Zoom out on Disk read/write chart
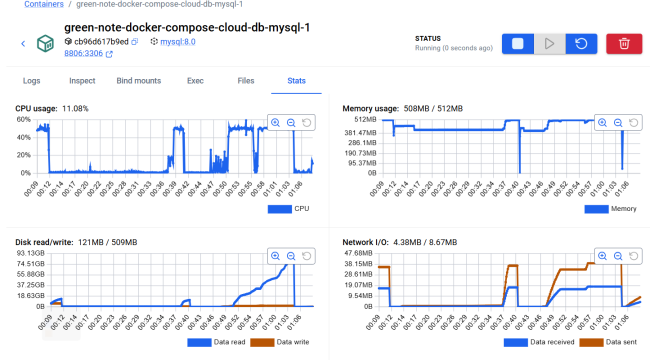Image resolution: width=650 pixels, height=360 pixels. tap(291, 256)
